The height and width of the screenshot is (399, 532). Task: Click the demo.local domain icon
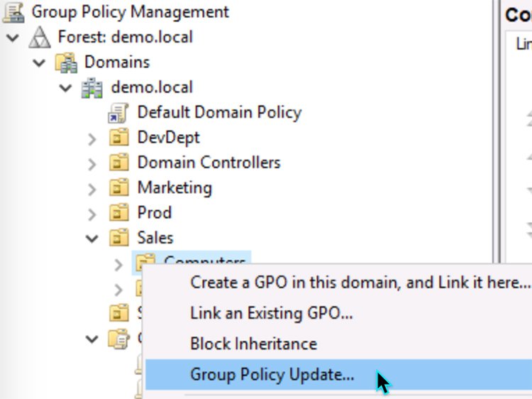tap(92, 88)
